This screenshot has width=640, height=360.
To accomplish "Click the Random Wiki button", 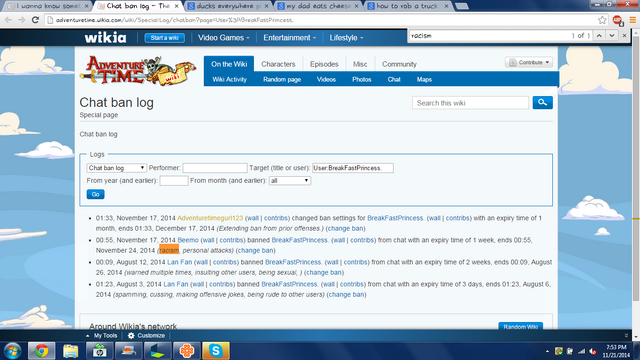I will click(520, 326).
